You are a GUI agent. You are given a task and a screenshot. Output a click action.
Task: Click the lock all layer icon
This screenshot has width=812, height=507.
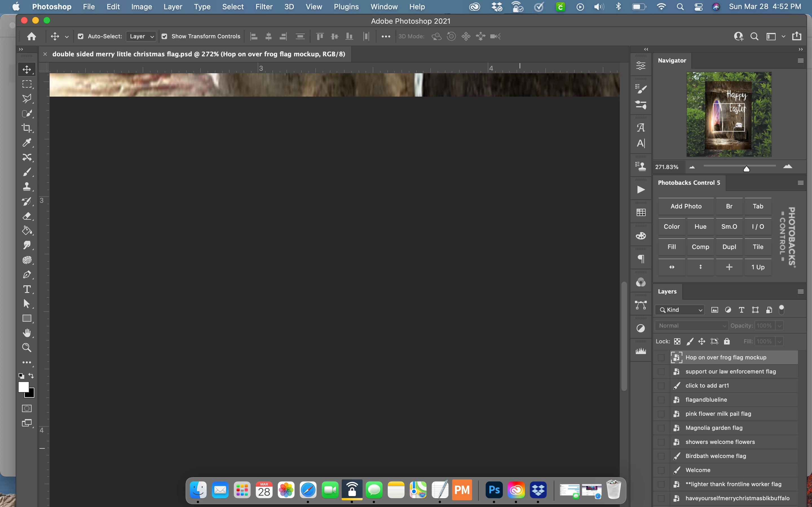(x=727, y=341)
